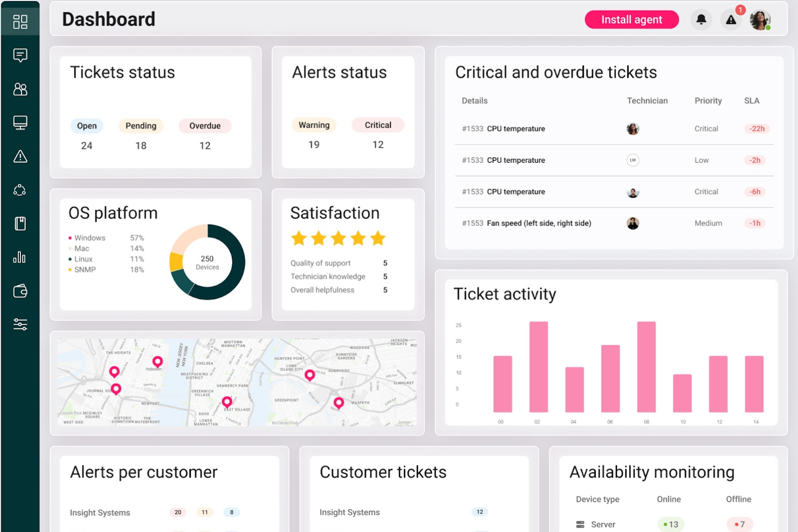Image resolution: width=798 pixels, height=532 pixels.
Task: Select the Dashboard grid icon in sidebar
Action: tap(20, 20)
